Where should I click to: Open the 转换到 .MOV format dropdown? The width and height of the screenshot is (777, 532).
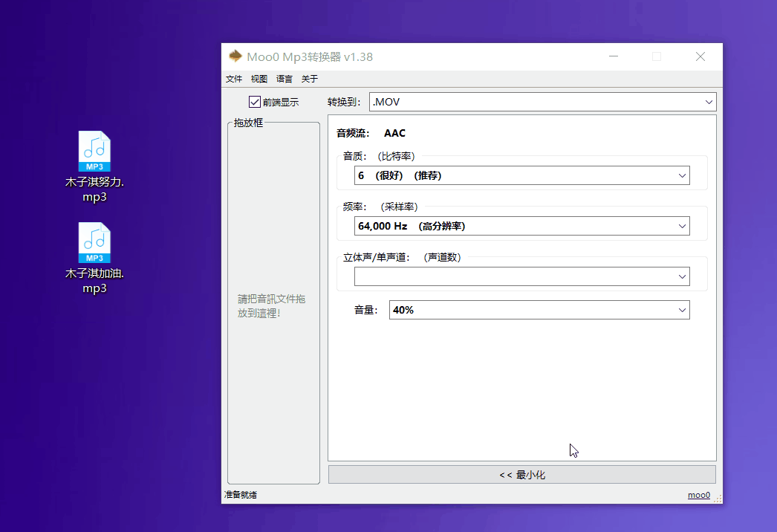click(x=542, y=102)
